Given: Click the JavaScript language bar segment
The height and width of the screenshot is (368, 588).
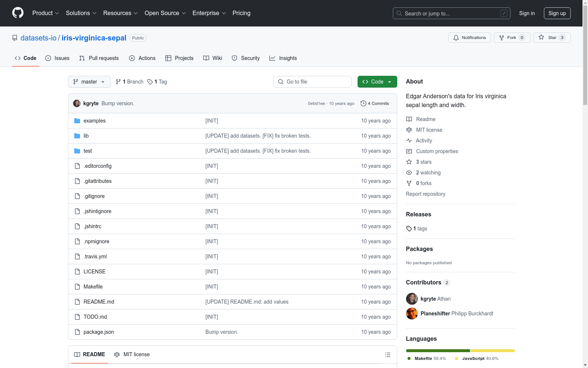Looking at the screenshot, I should 493,351.
